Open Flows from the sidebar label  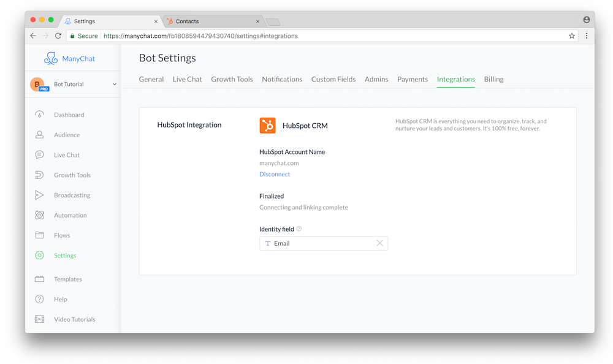[x=62, y=235]
